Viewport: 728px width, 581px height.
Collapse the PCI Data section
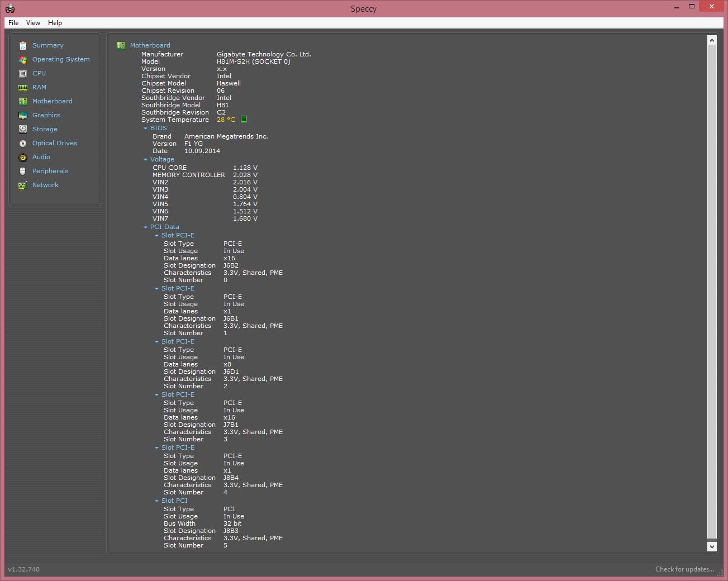145,227
